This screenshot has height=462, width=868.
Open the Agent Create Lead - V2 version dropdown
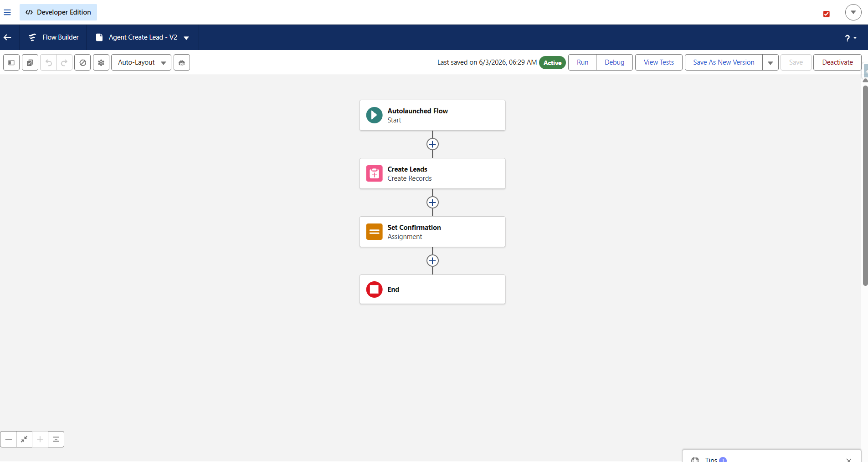pos(186,38)
